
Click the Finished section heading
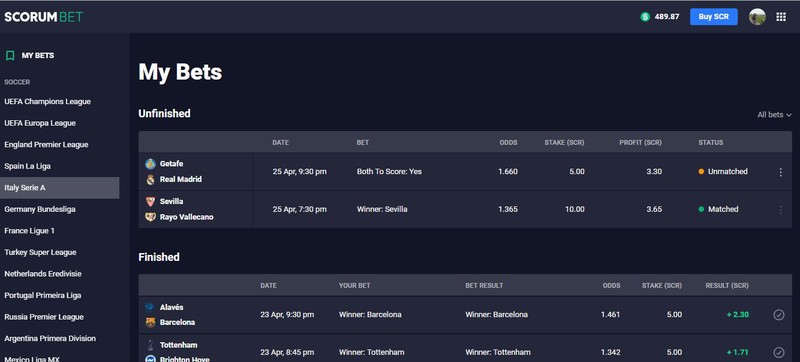(x=159, y=257)
